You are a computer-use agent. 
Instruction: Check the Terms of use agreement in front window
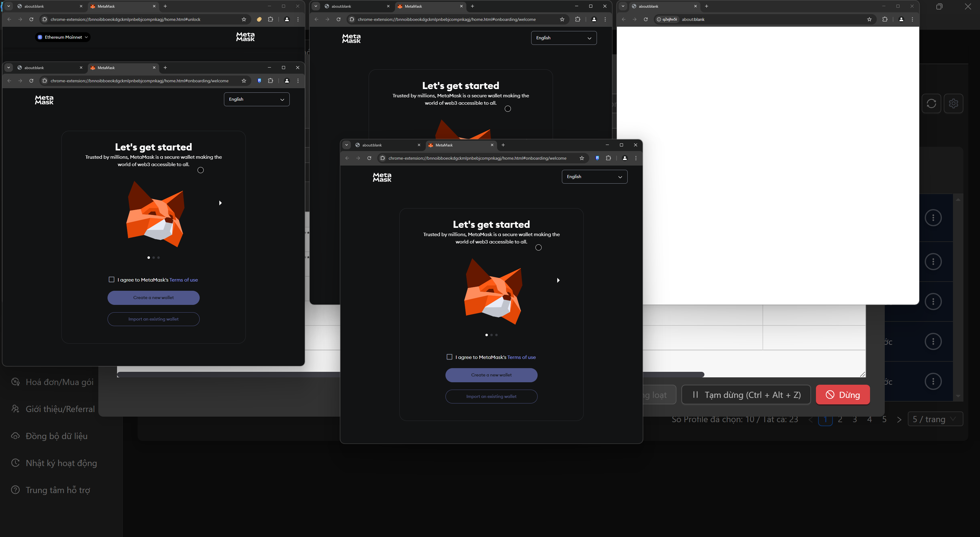point(449,357)
